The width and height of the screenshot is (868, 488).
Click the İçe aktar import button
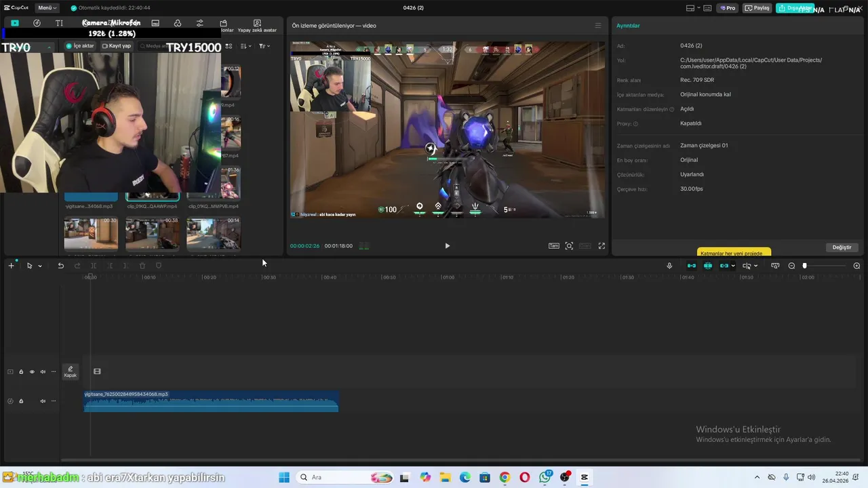tap(80, 46)
